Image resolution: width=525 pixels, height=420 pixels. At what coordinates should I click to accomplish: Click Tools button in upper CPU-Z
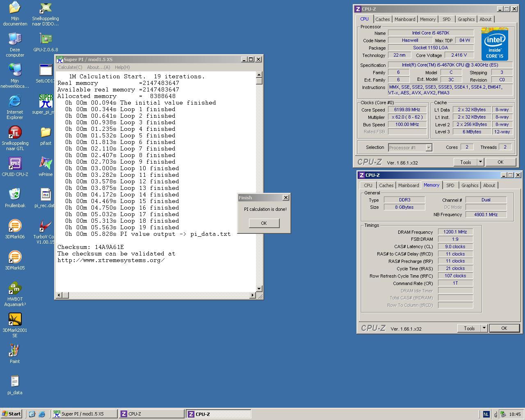[466, 162]
